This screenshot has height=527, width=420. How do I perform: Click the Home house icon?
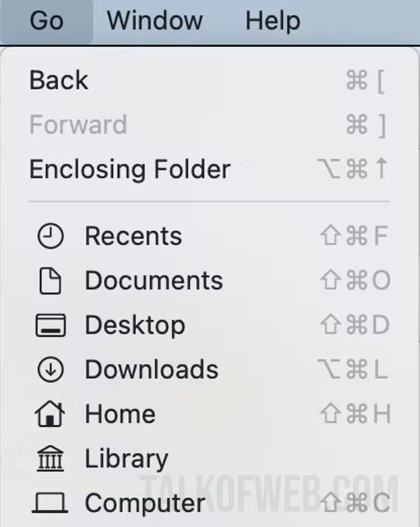tap(50, 414)
